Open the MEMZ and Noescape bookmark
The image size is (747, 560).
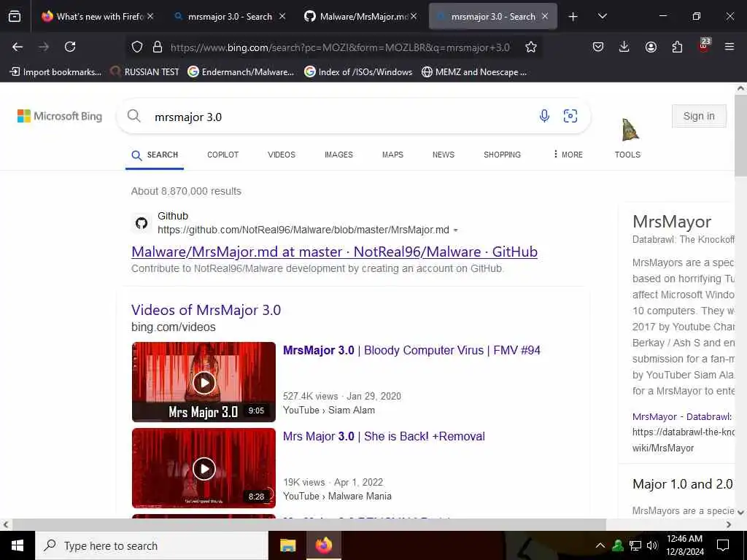point(474,72)
